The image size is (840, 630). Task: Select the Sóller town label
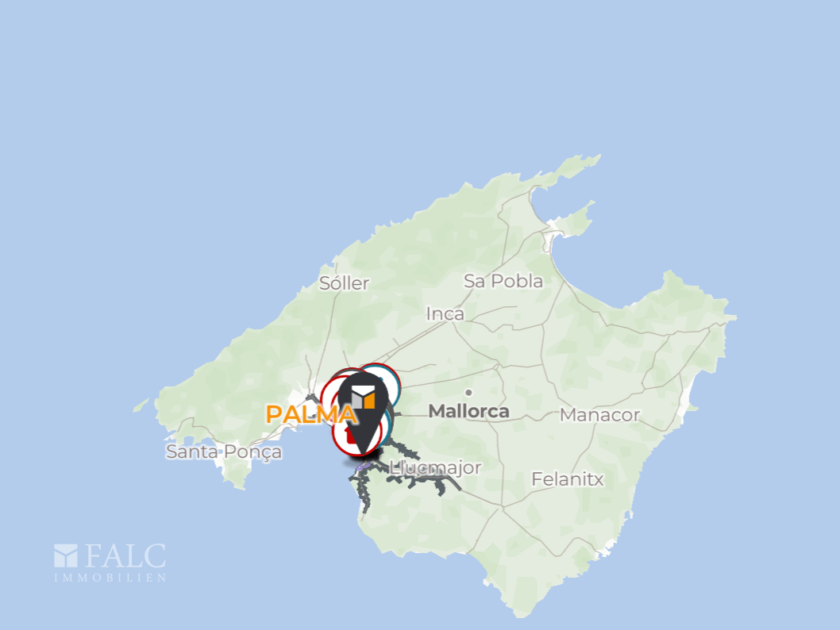[x=344, y=283]
